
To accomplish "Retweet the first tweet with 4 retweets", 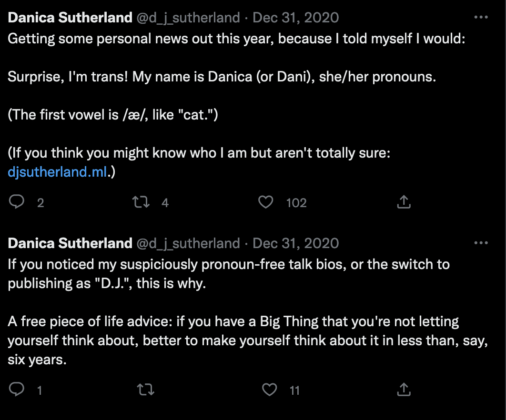I will point(141,202).
